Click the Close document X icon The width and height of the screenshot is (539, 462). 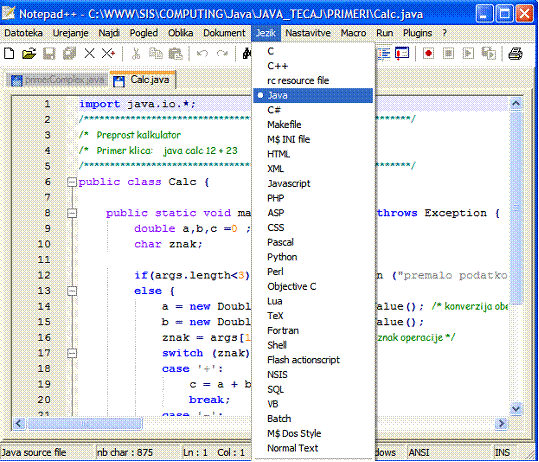coord(89,54)
